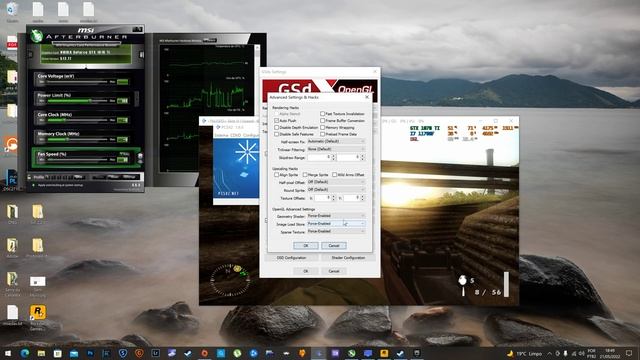640x360 pixels.
Task: Click the Texture Offsets X field
Action: coord(322,198)
